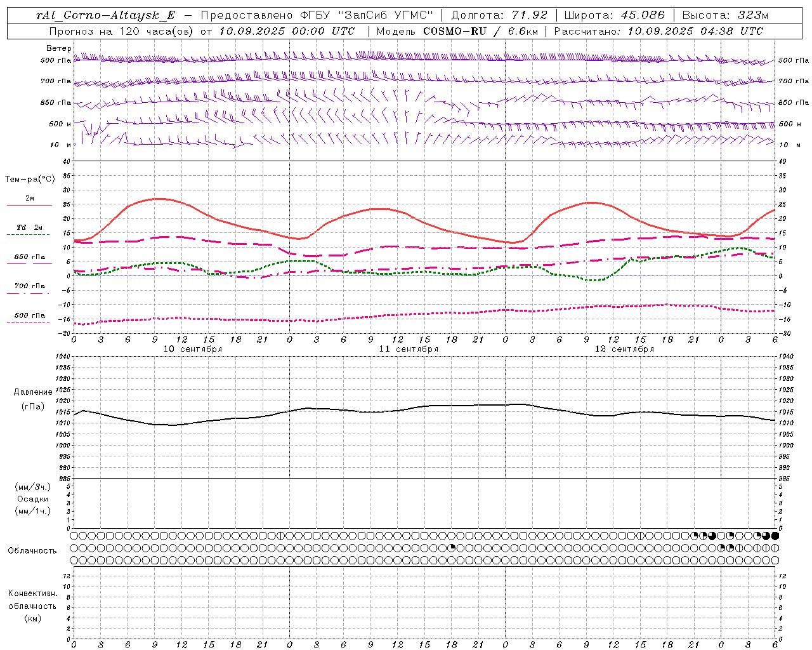The height and width of the screenshot is (650, 812).
Task: Click the right 700 гПа wind level label
Action: pyautogui.click(x=794, y=81)
